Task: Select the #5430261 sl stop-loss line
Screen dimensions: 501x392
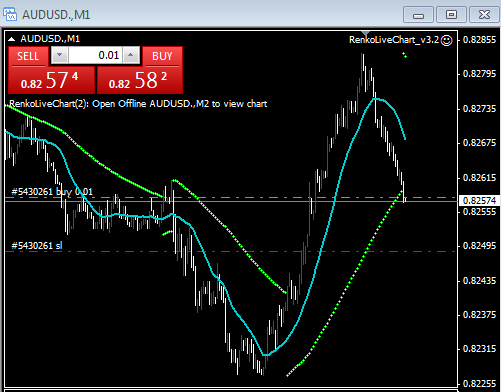Action: [230, 251]
